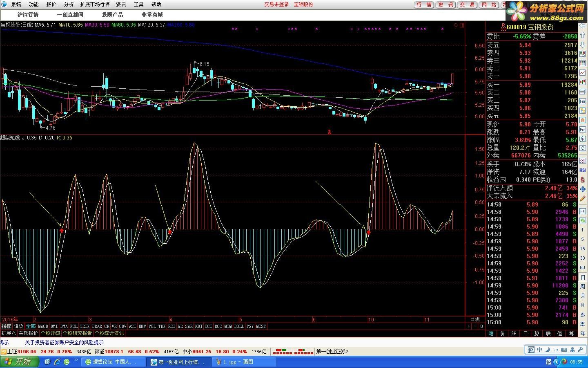Open the 功能 menu

tap(34, 4)
